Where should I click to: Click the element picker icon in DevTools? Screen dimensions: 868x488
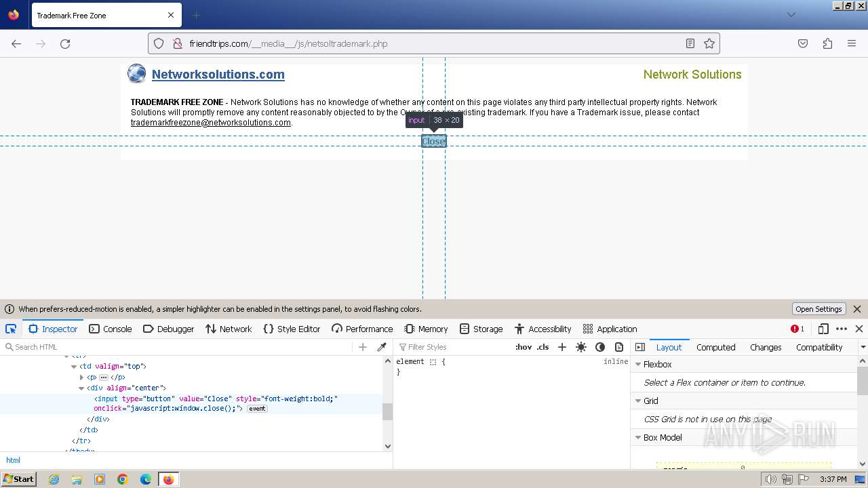[11, 329]
